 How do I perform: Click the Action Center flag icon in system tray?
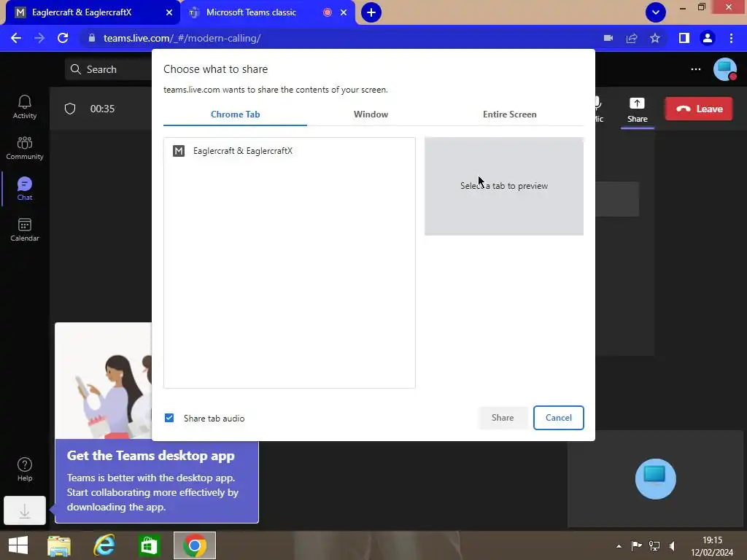click(636, 546)
